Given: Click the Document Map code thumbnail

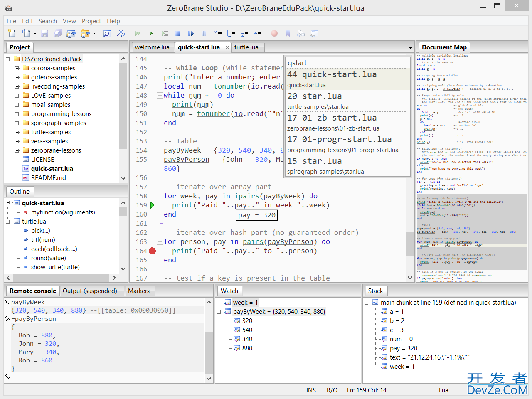Looking at the screenshot, I should (472, 168).
